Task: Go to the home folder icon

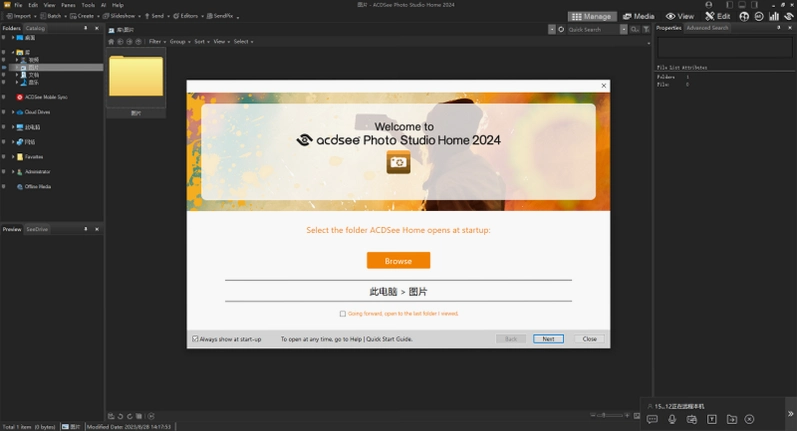Action: 111,41
